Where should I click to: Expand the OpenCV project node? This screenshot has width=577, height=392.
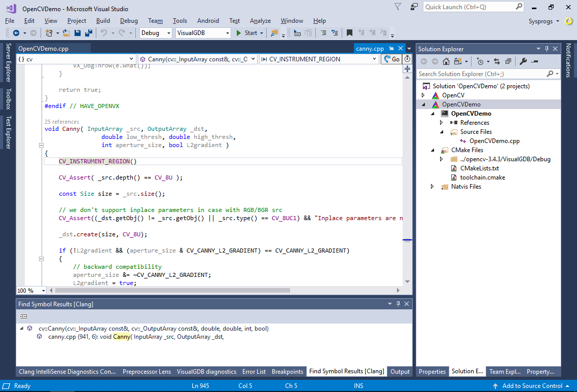tap(423, 95)
